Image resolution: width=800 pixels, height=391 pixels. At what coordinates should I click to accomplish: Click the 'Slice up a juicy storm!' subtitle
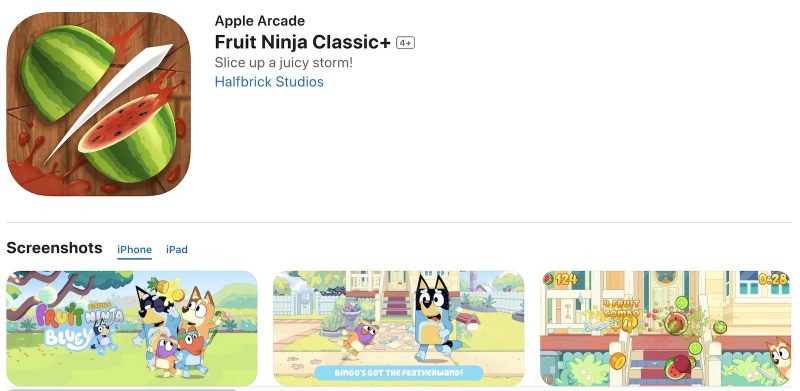click(284, 63)
